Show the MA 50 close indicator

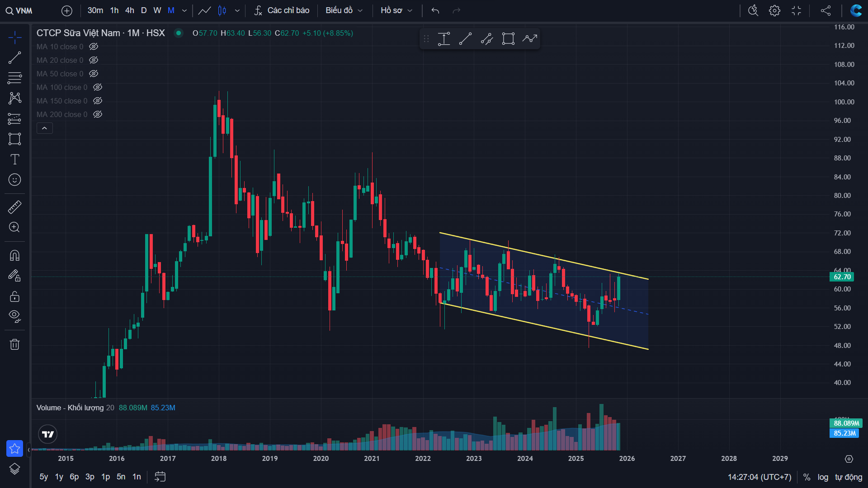(94, 74)
